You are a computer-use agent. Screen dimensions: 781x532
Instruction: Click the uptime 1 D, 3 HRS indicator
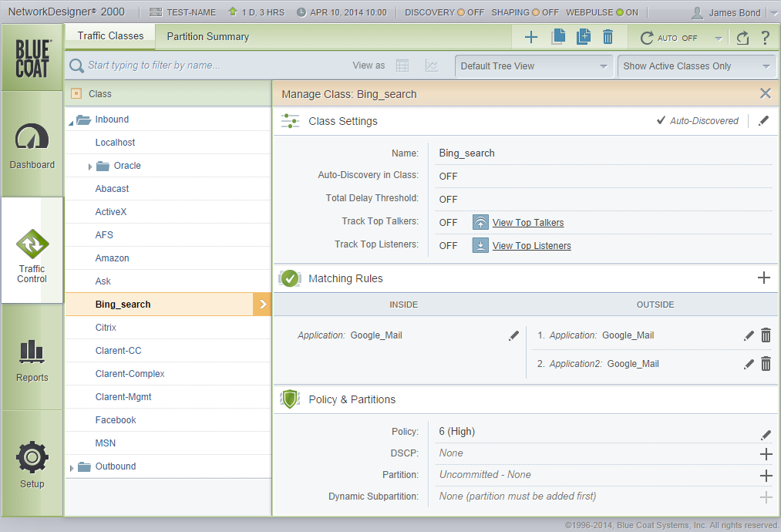256,12
